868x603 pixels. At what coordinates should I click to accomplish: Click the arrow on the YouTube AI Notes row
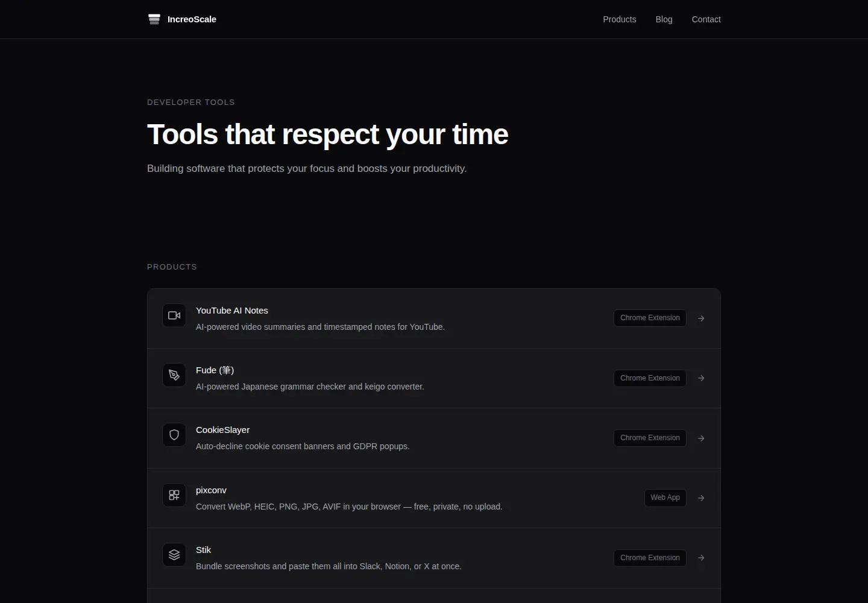pos(701,318)
